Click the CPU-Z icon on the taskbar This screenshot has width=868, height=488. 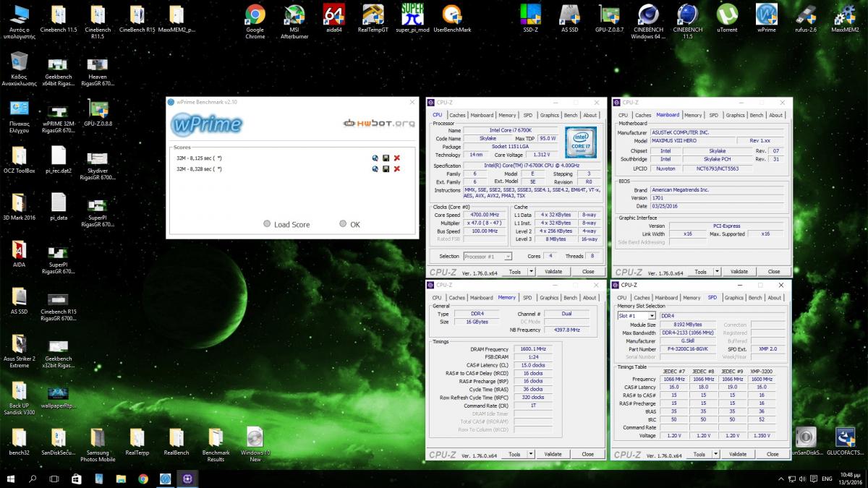pos(187,479)
